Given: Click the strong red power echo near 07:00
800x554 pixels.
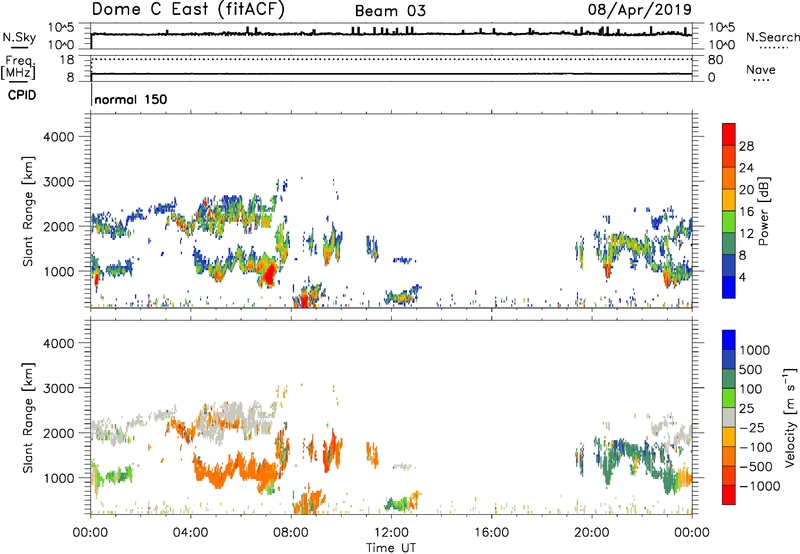Looking at the screenshot, I should click(x=269, y=273).
